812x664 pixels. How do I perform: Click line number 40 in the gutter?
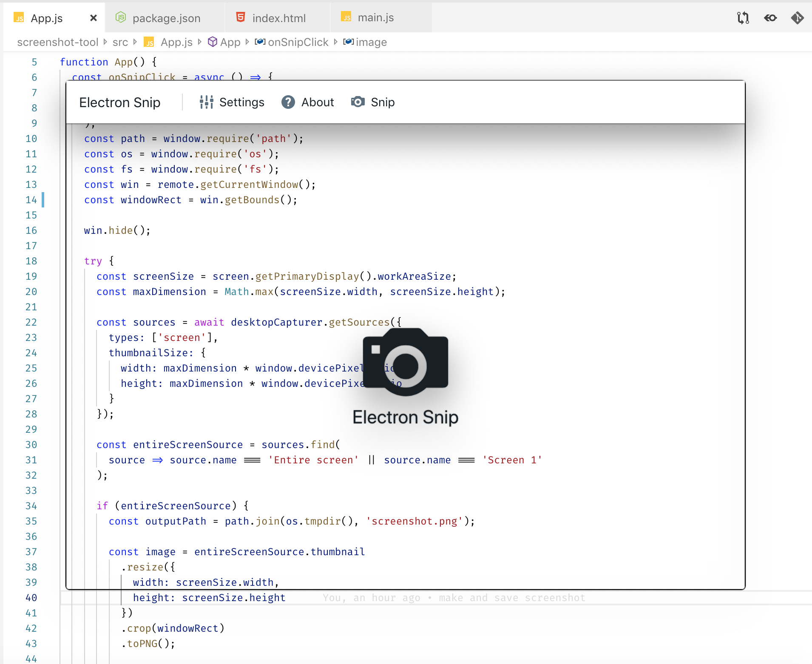click(x=31, y=598)
